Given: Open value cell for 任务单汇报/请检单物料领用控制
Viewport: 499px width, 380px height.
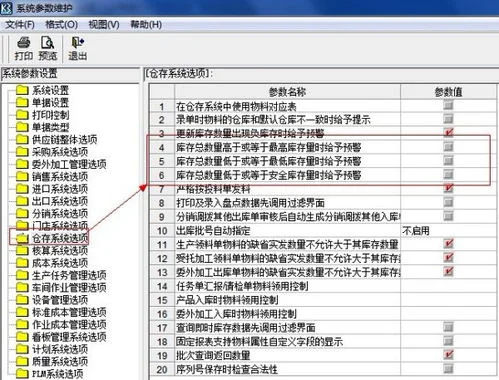Looking at the screenshot, I should 448,286.
